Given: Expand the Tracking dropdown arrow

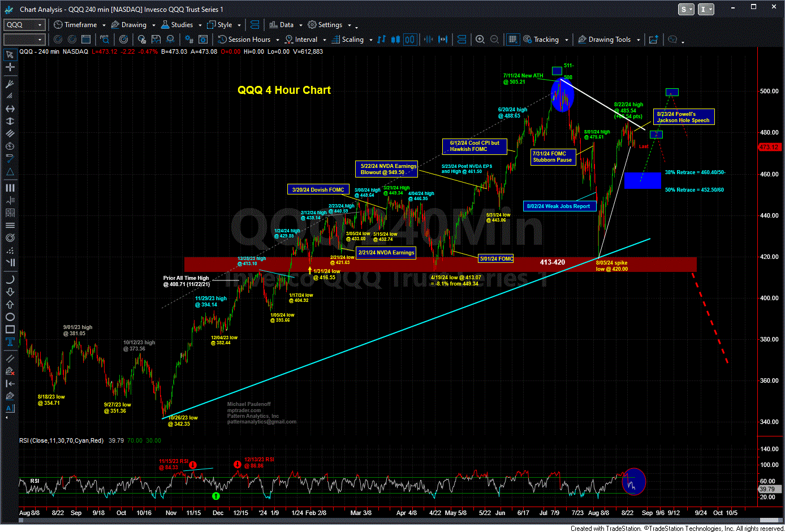Looking at the screenshot, I should (x=566, y=40).
